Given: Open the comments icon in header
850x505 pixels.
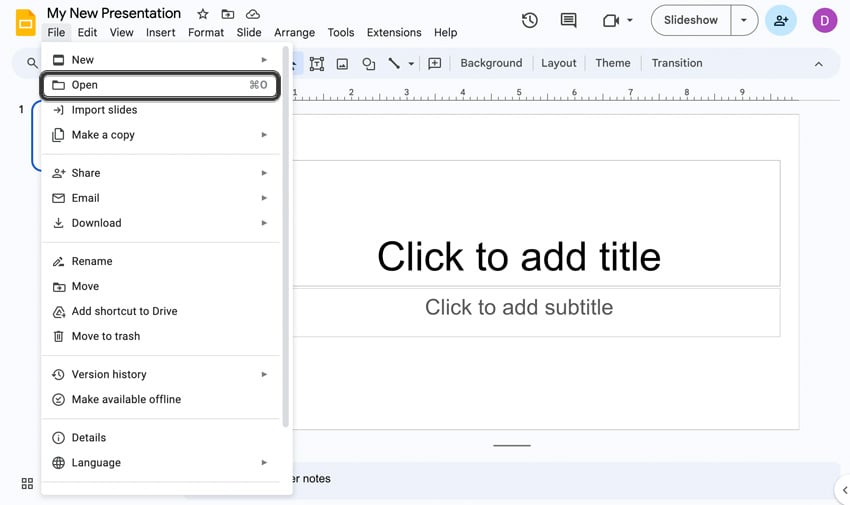Looking at the screenshot, I should 569,20.
